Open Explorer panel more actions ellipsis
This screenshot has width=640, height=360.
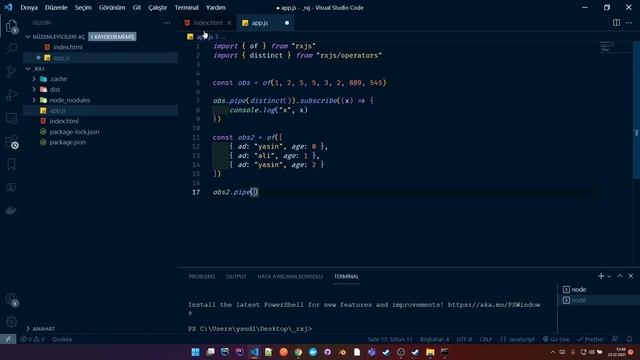(x=167, y=23)
